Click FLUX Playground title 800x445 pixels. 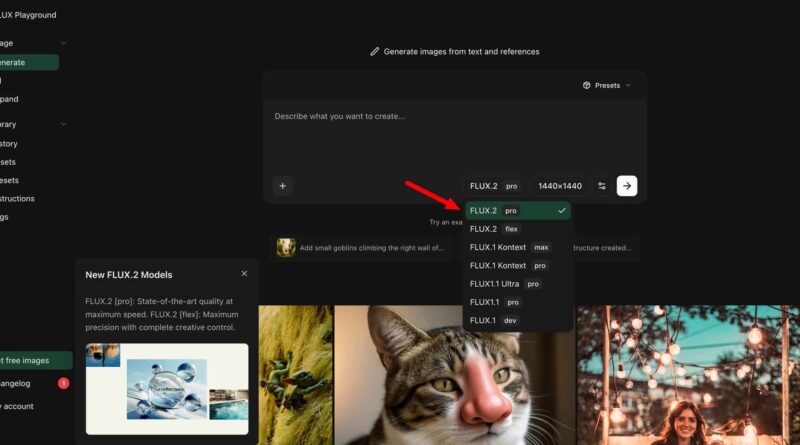coord(28,15)
